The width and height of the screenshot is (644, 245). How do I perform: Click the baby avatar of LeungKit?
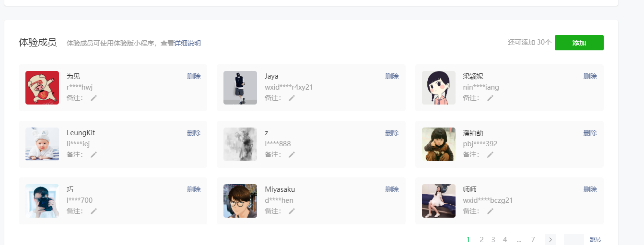click(42, 144)
